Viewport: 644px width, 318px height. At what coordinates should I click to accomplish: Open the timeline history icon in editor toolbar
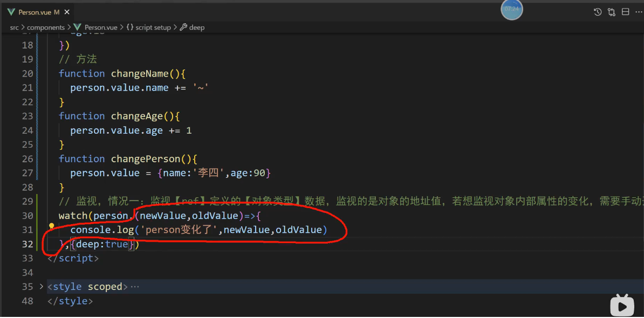(x=598, y=12)
